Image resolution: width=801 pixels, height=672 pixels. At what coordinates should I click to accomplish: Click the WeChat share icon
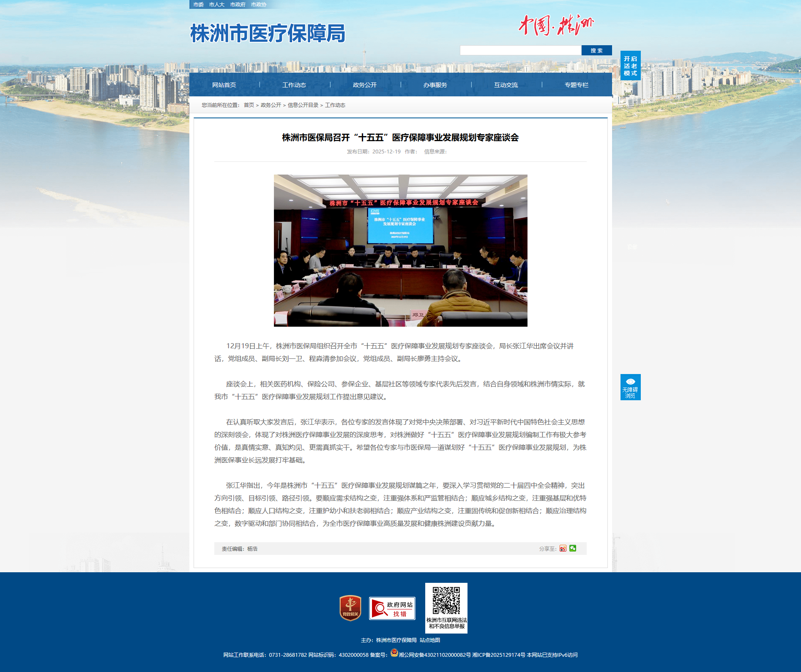pyautogui.click(x=573, y=549)
